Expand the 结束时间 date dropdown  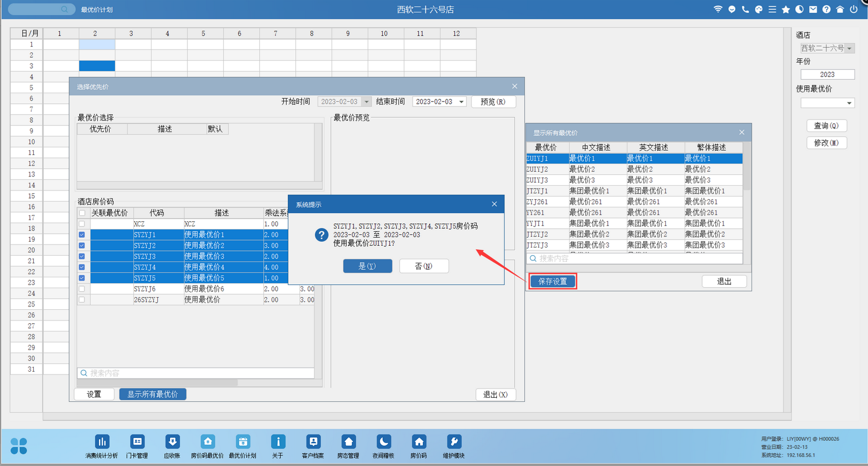pos(462,102)
